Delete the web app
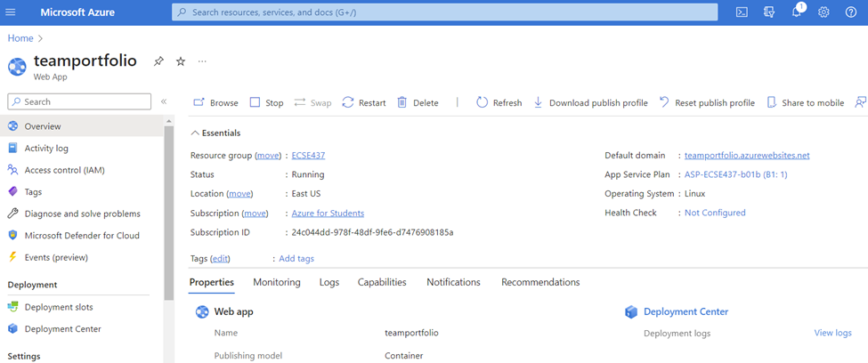 click(418, 103)
